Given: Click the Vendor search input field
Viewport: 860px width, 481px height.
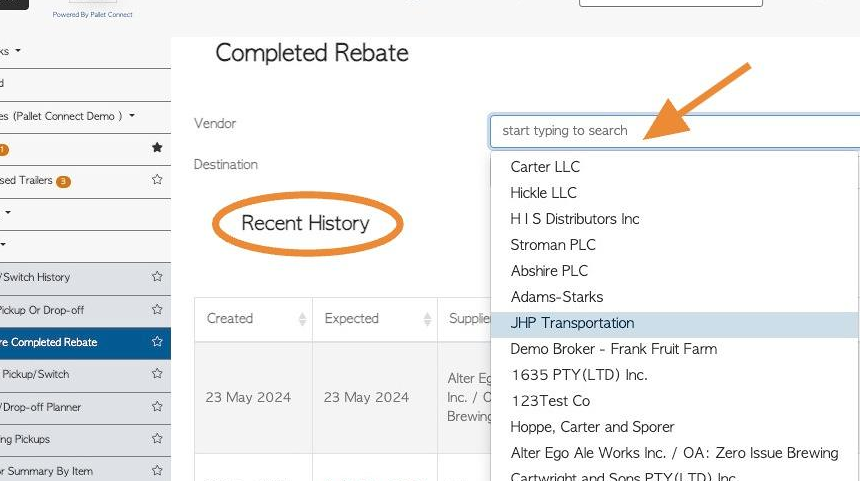Looking at the screenshot, I should pos(675,131).
